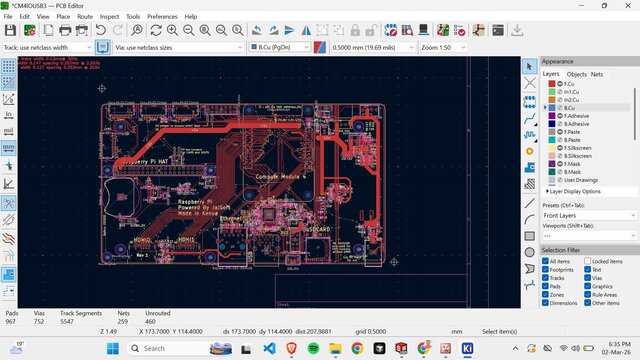Switch to the Objects tab

576,74
